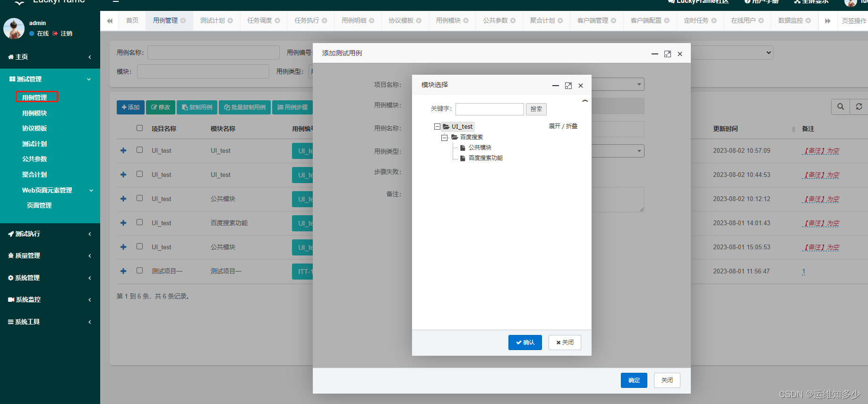Viewport: 868px width, 404px height.
Task: Open 用例模块 in the sidebar
Action: point(34,113)
